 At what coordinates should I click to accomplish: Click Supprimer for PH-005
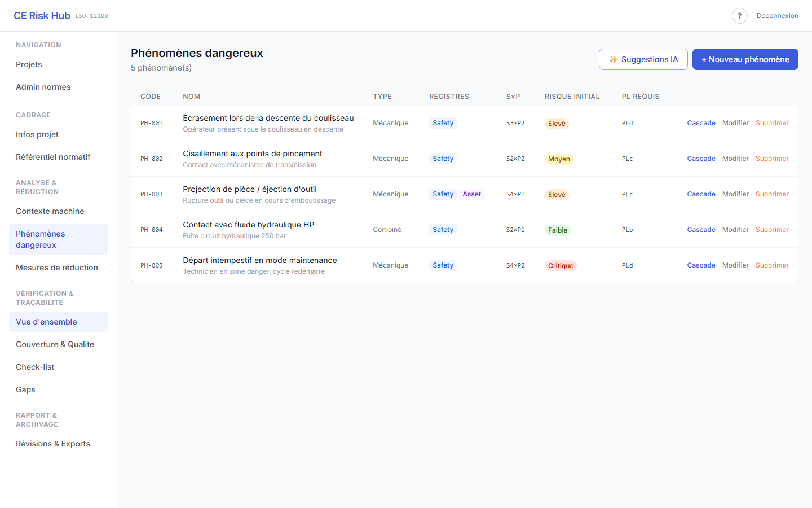772,265
